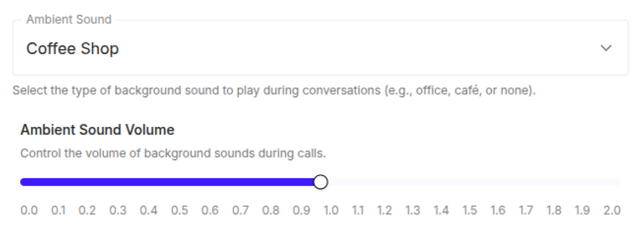This screenshot has width=644, height=234.
Task: Click the volume slider handle
Action: coord(320,182)
